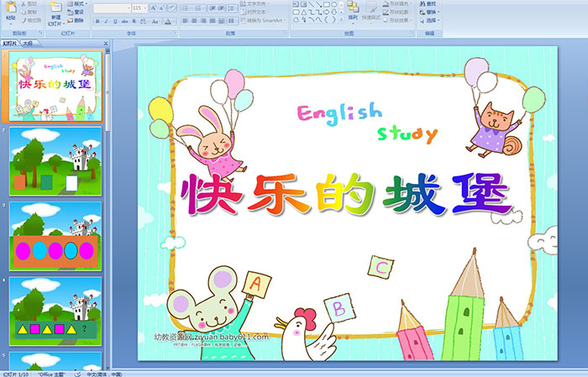
Task: Close the slide thumbnail pane
Action: coord(106,44)
